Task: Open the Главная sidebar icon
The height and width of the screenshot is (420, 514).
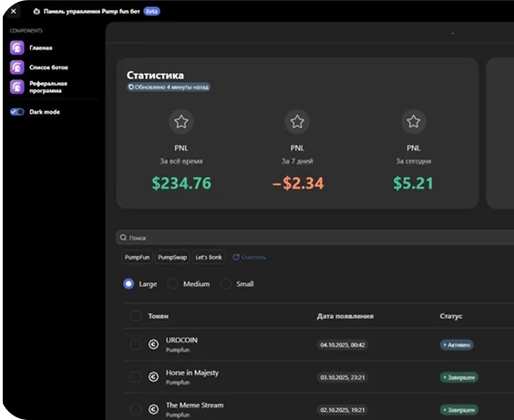Action: click(17, 48)
